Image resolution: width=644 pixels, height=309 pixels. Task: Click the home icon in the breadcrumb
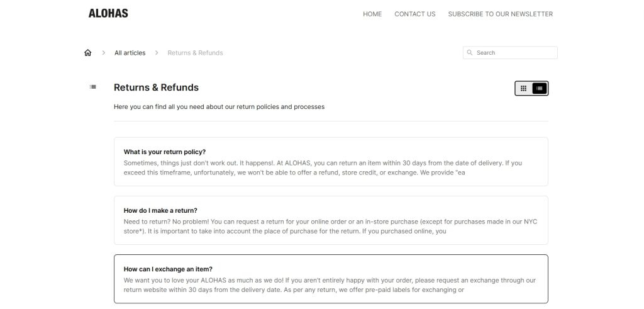[88, 53]
